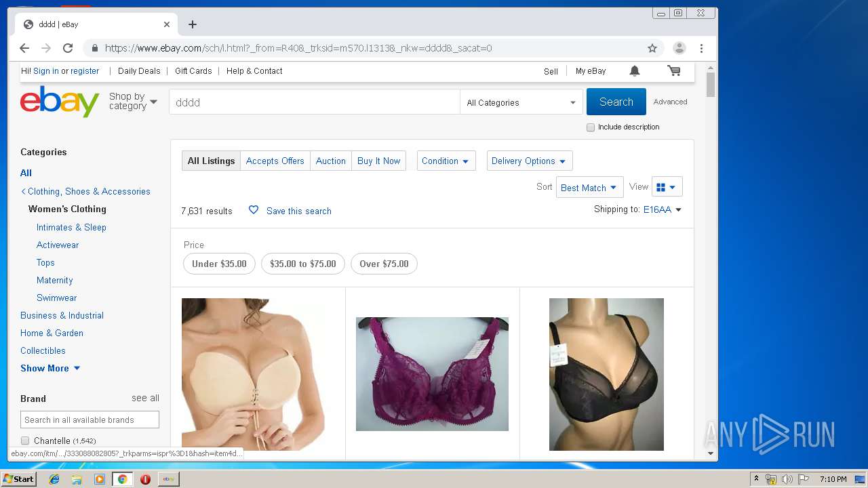Open Opera from the taskbar
Image resolution: width=868 pixels, height=488 pixels.
(x=145, y=479)
